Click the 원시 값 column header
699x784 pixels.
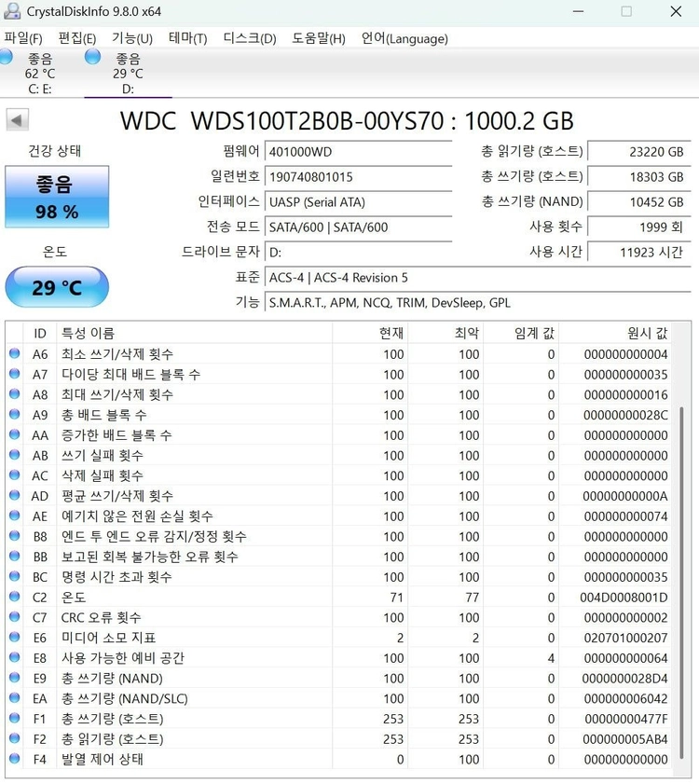click(615, 333)
